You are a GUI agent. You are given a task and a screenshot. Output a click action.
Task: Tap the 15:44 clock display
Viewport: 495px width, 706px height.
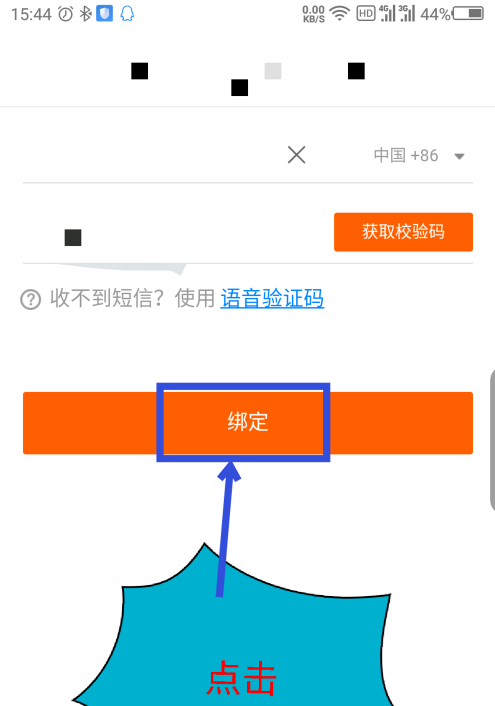(x=31, y=14)
